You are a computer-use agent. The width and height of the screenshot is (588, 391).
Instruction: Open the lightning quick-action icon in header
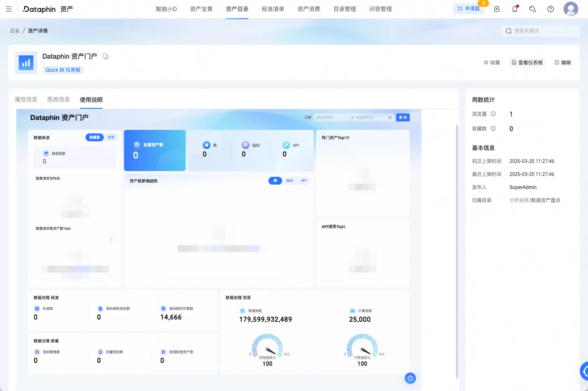pyautogui.click(x=497, y=9)
